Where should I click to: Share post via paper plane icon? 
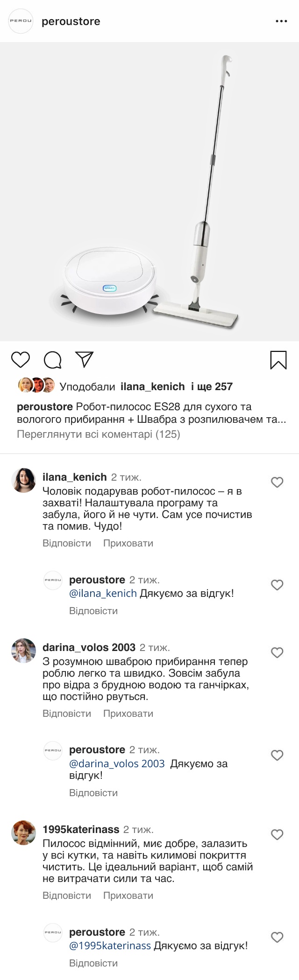tap(85, 359)
